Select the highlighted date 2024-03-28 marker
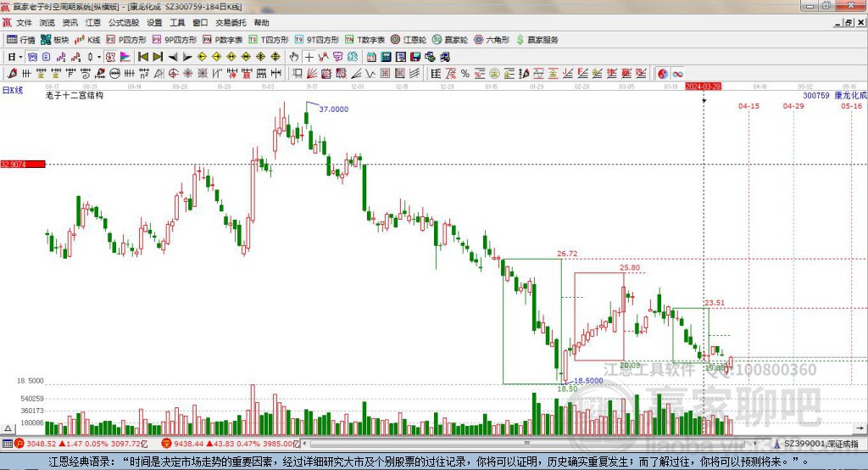 pyautogui.click(x=704, y=87)
